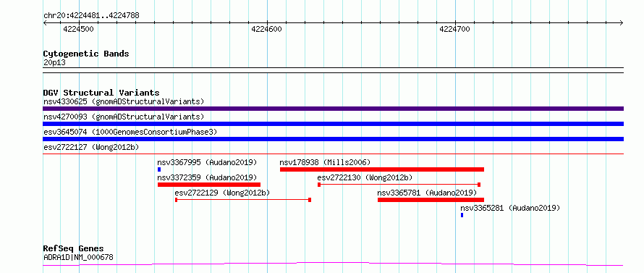Click the RefSeq Genes track title

click(73, 249)
